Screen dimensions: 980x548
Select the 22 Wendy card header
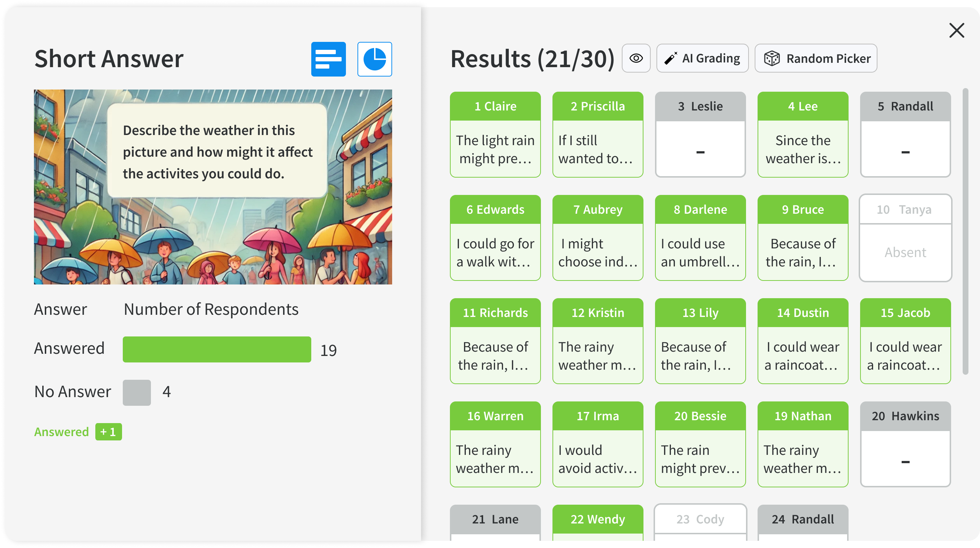[597, 519]
